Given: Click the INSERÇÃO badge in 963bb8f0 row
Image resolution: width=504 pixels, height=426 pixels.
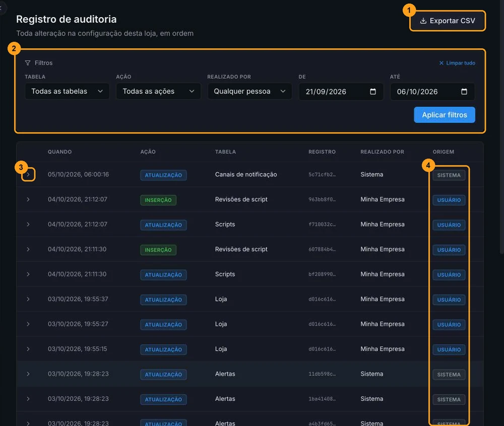Looking at the screenshot, I should (x=158, y=200).
